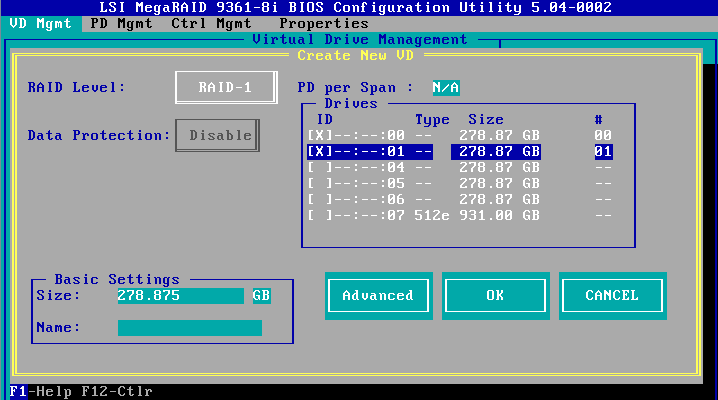
Task: Check drive 06 in the Drives list
Action: tap(319, 200)
